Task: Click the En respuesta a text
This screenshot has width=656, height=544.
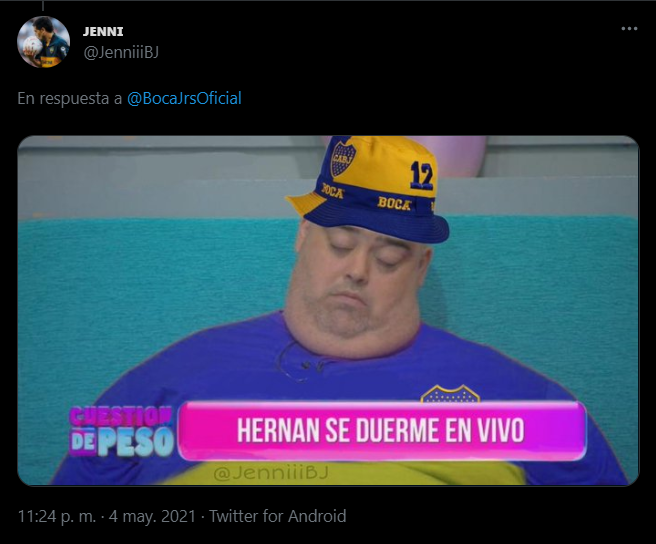Action: click(x=69, y=98)
